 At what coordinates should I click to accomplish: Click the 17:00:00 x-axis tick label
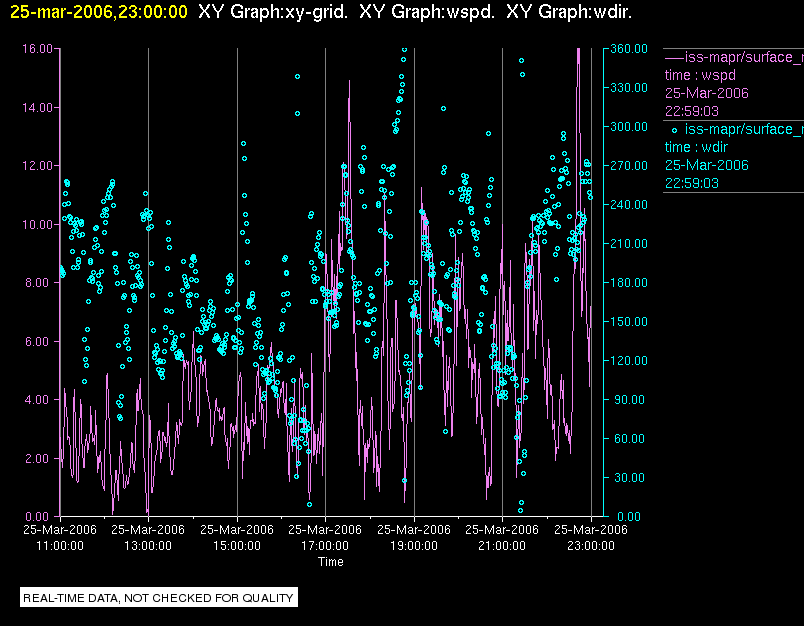(x=325, y=546)
